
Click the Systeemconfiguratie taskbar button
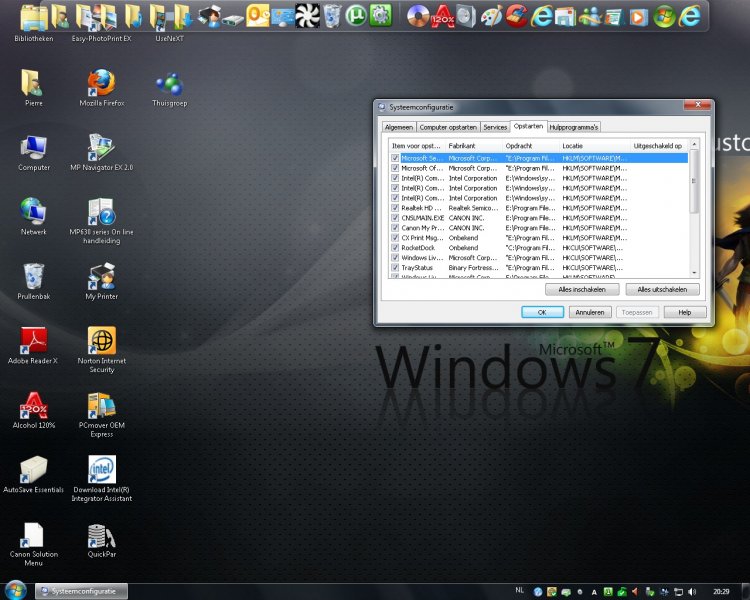81,591
